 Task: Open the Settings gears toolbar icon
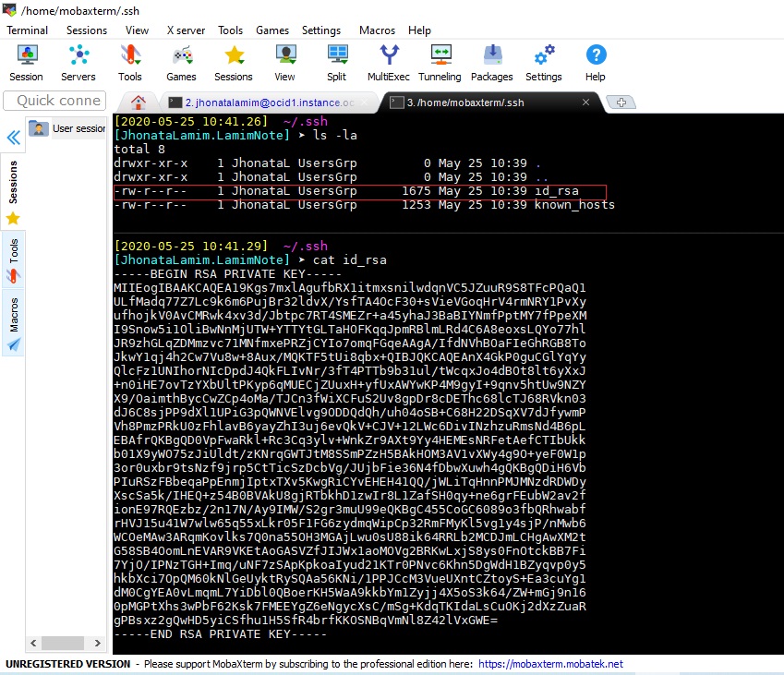[544, 64]
